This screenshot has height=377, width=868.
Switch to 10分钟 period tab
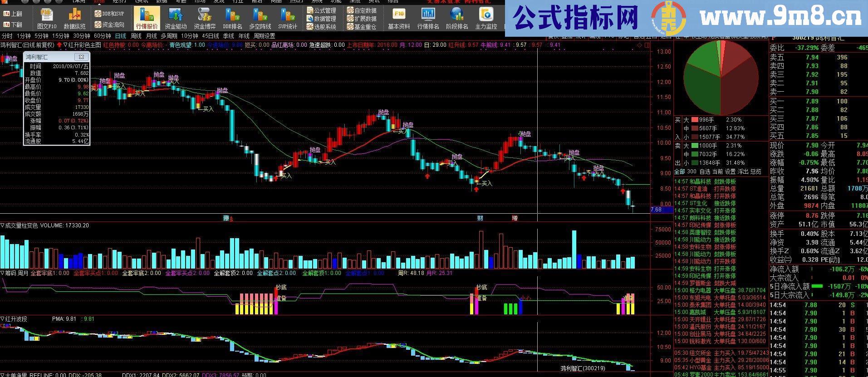pos(190,36)
